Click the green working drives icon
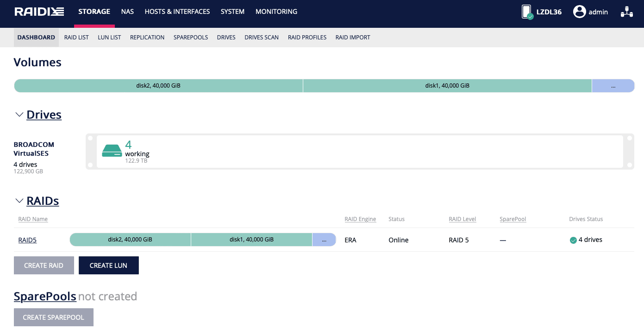 tap(112, 151)
